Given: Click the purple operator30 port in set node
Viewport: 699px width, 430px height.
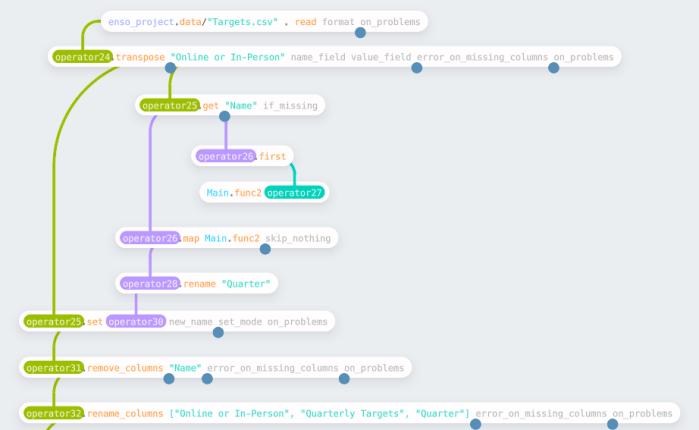Looking at the screenshot, I should click(136, 321).
